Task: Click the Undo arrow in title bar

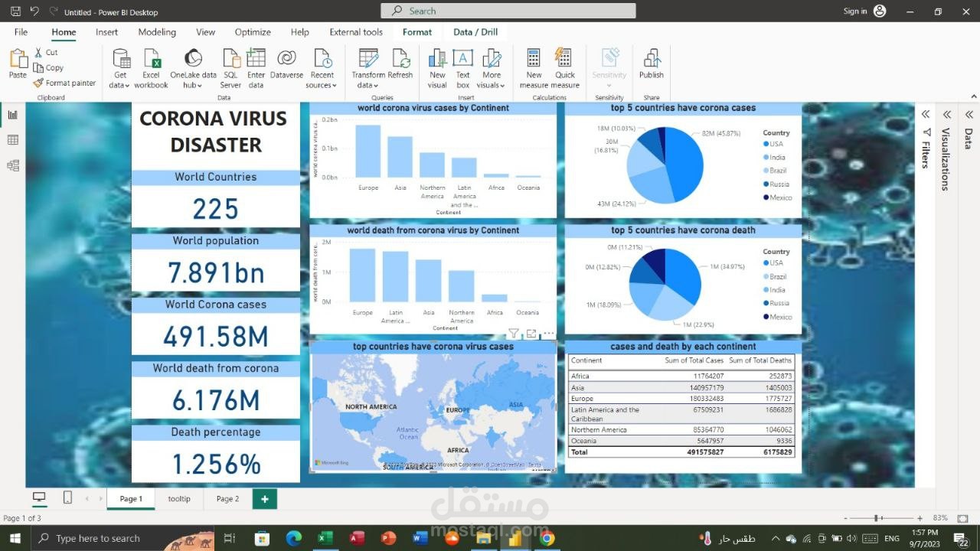Action: click(34, 11)
